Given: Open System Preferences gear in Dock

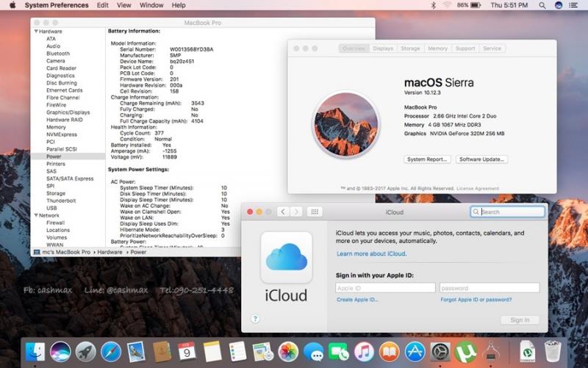Looking at the screenshot, I should (440, 352).
